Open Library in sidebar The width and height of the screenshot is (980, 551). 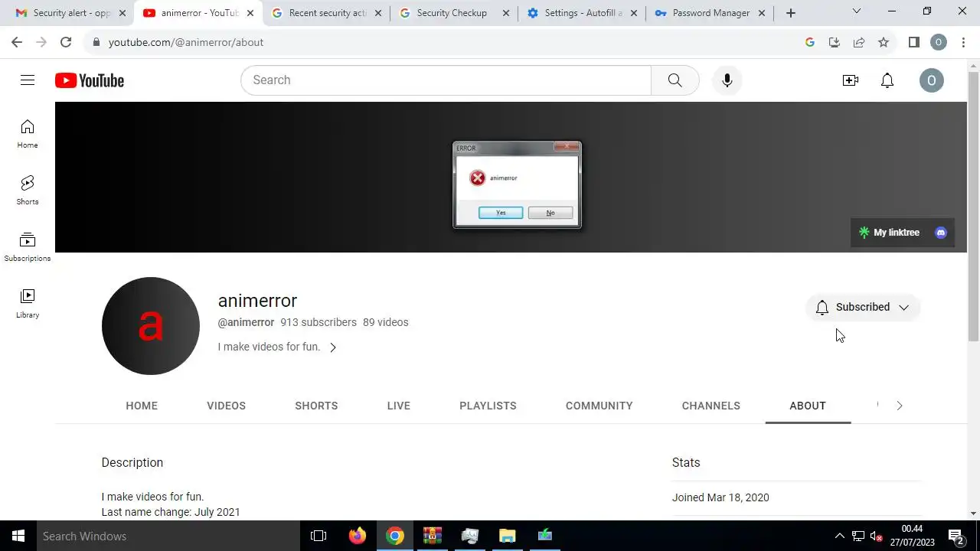pyautogui.click(x=28, y=304)
